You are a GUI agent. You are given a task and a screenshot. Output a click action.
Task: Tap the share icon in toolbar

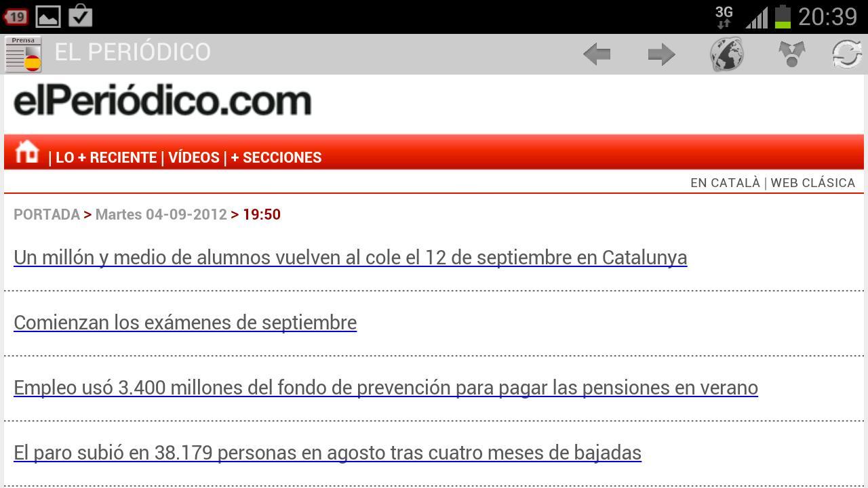791,54
